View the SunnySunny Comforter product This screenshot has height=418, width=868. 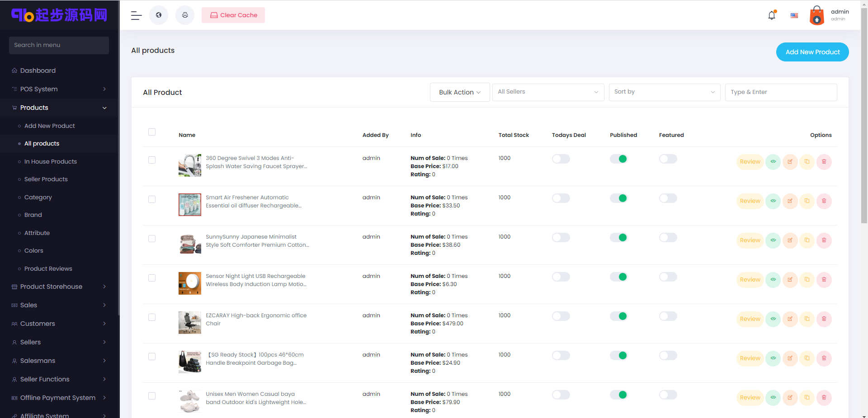tap(773, 240)
